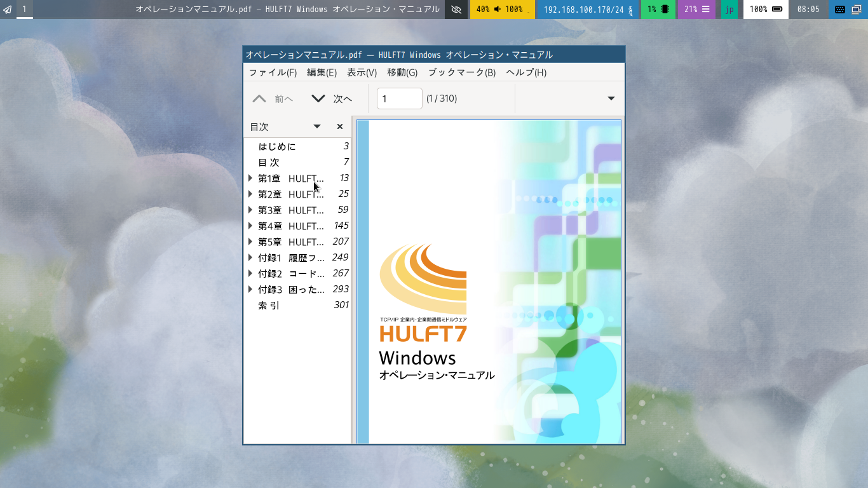Click the volume 100% speaker indicator
868x488 pixels.
(x=508, y=10)
